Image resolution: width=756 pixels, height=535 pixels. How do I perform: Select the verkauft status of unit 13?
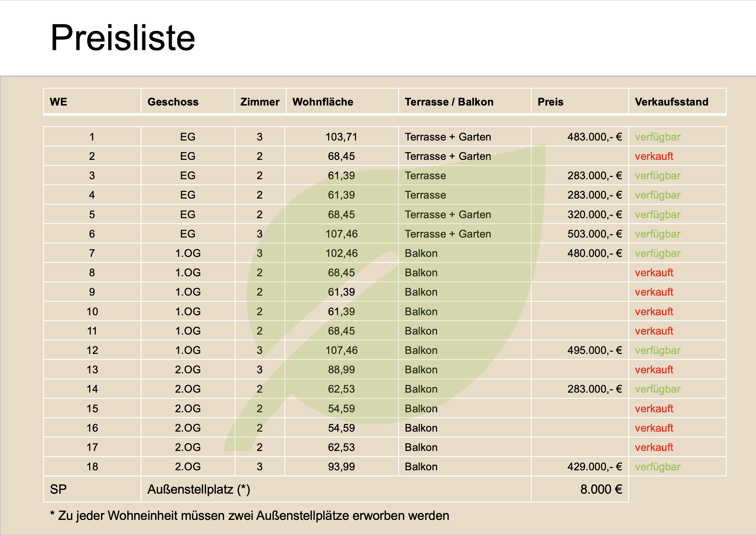(654, 370)
